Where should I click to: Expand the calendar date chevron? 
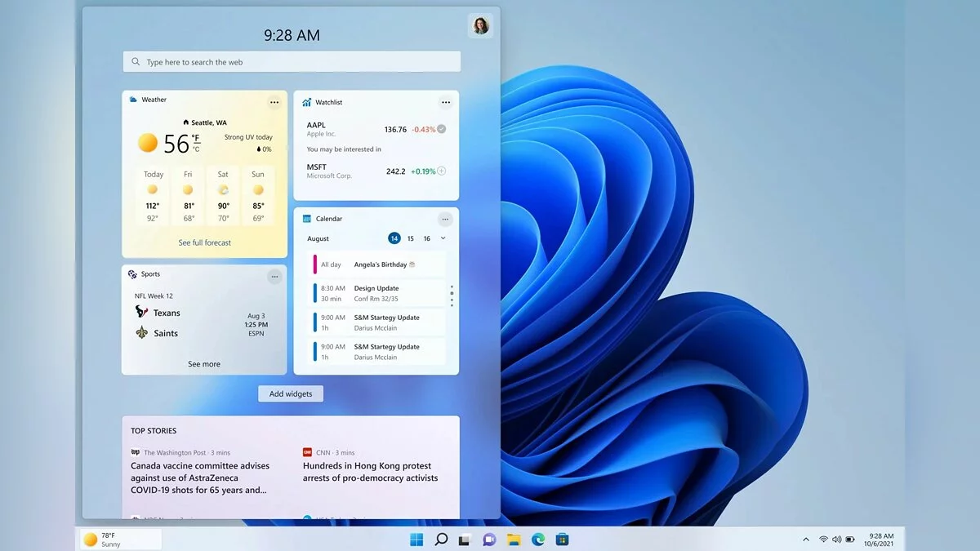point(443,238)
